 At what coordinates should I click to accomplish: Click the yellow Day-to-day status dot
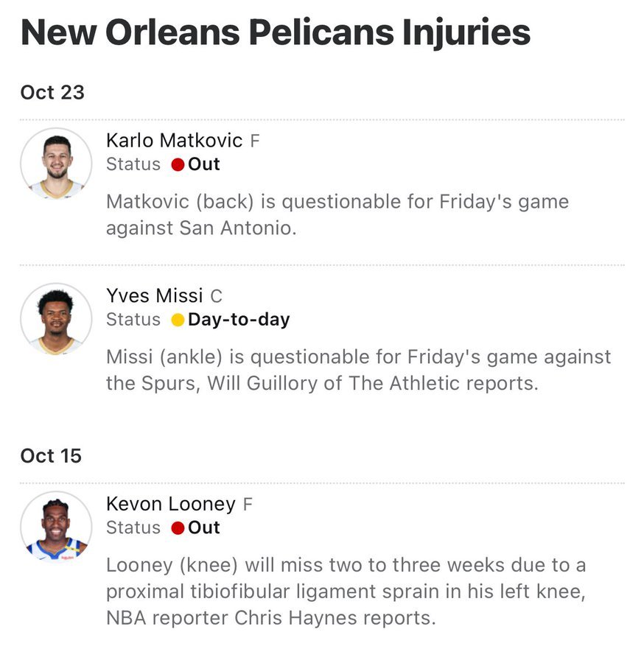tap(178, 320)
